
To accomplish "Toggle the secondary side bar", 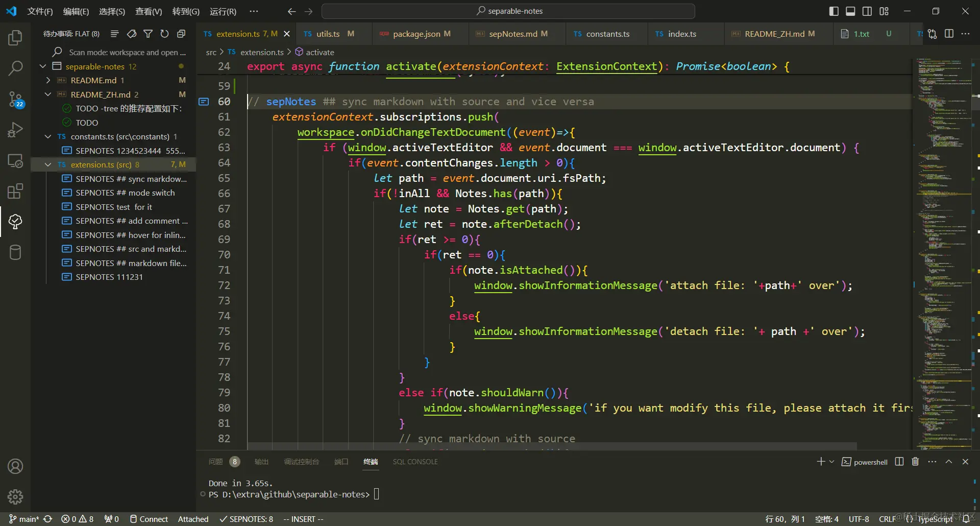I will tap(867, 11).
